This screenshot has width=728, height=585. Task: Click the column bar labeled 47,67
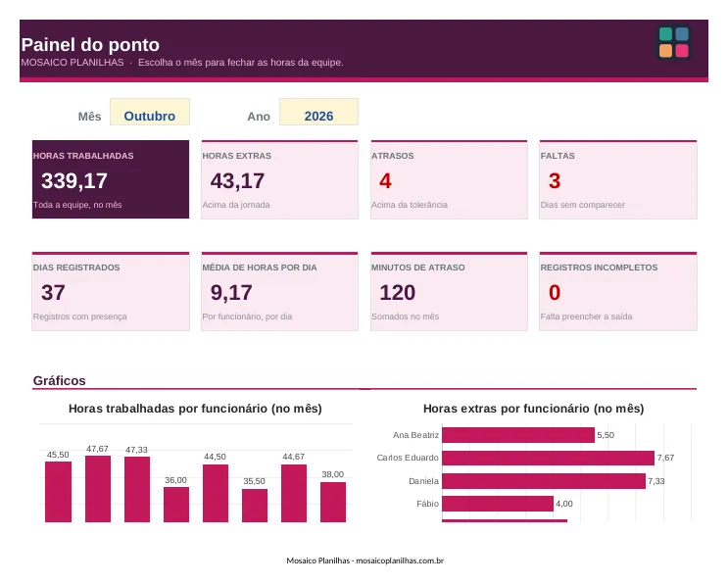pos(98,489)
